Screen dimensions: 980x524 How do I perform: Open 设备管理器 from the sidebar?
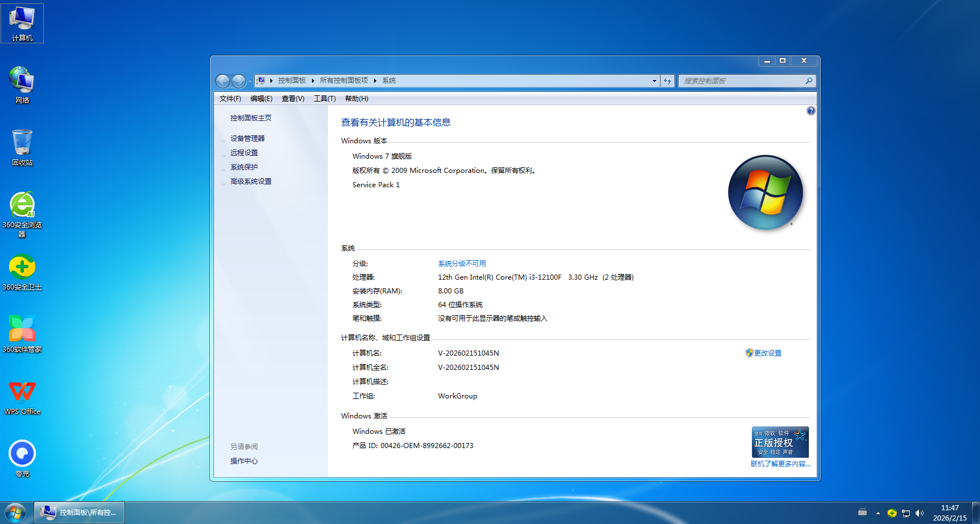(247, 138)
